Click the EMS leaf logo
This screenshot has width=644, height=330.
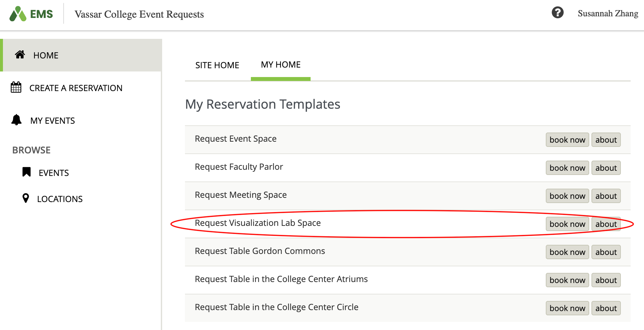18,14
